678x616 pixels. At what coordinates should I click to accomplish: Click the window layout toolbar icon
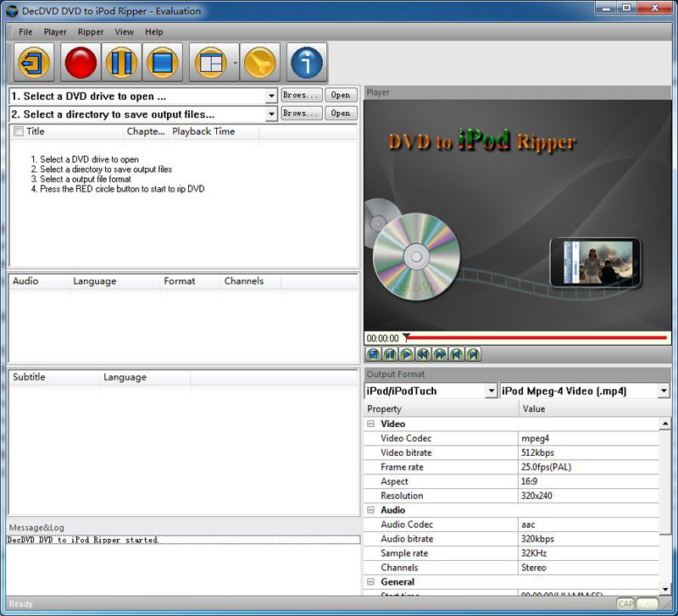pos(210,63)
